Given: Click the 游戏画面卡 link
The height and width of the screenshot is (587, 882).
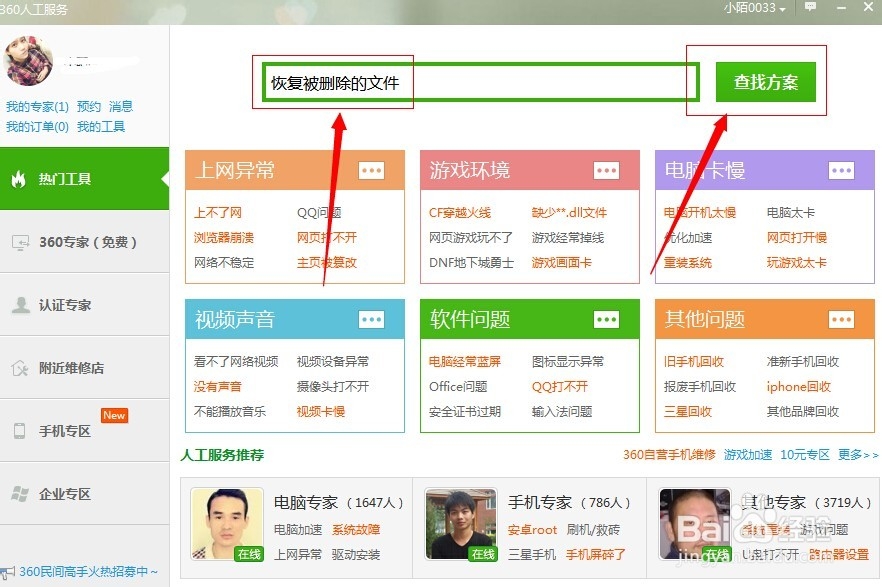Looking at the screenshot, I should point(561,263).
